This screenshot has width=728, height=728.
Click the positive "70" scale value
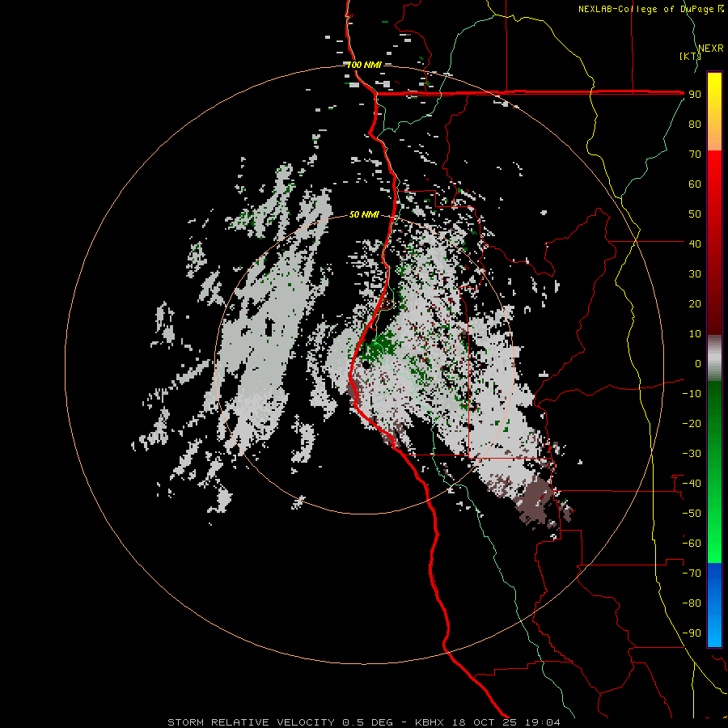coord(695,154)
